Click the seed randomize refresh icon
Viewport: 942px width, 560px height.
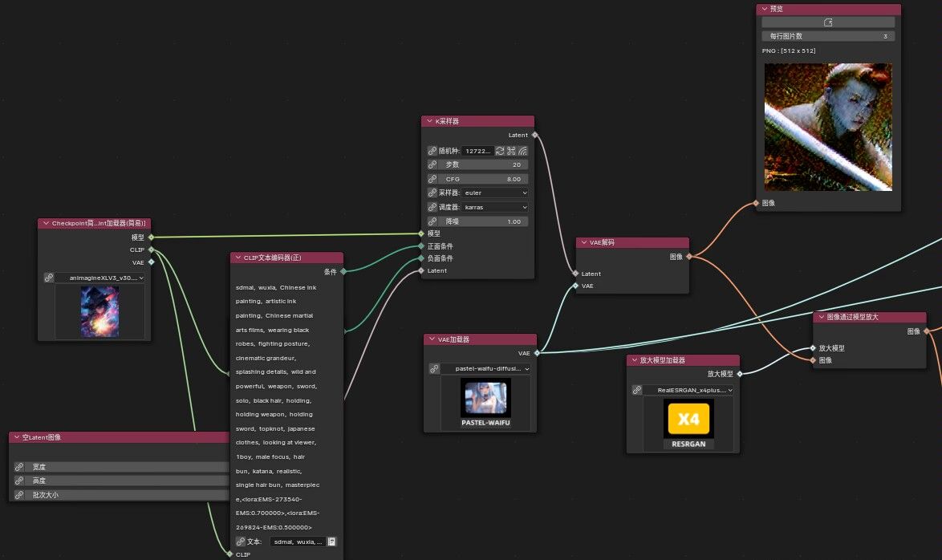pyautogui.click(x=500, y=151)
